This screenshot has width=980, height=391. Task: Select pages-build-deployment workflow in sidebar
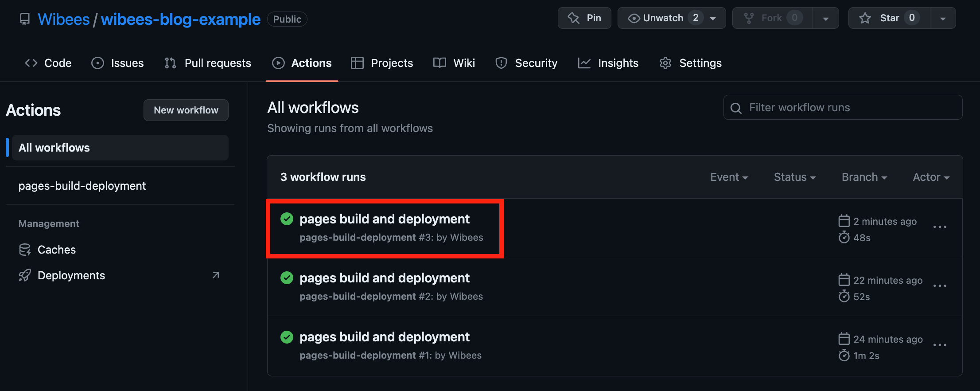(82, 186)
